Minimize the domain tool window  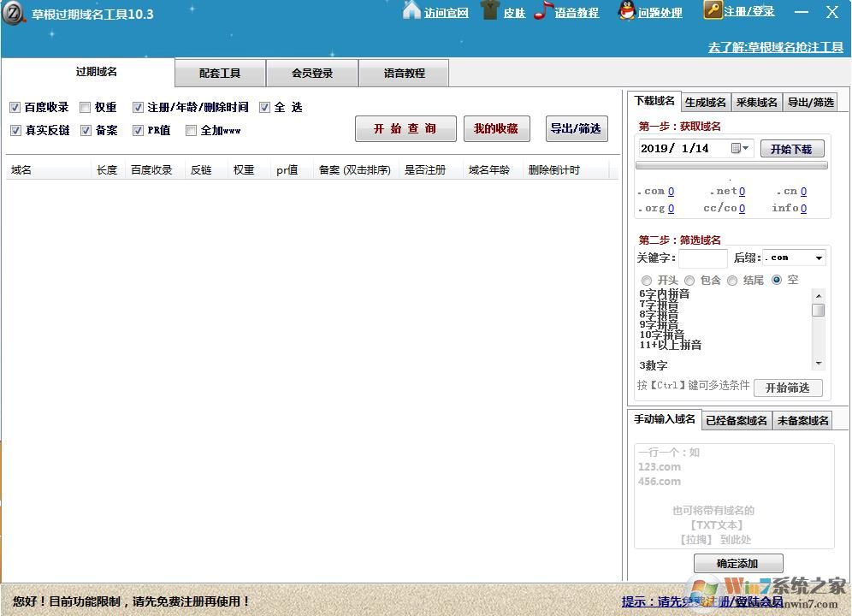pos(801,12)
